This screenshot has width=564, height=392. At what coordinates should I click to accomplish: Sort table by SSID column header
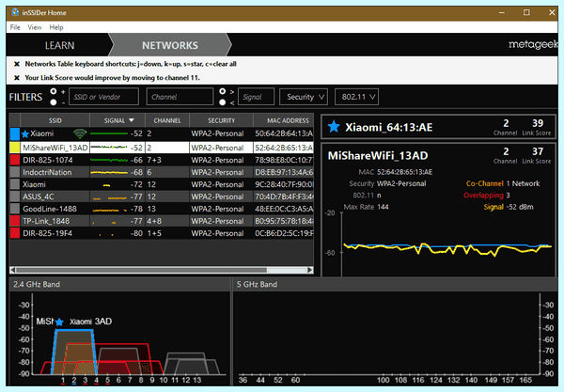pyautogui.click(x=55, y=120)
